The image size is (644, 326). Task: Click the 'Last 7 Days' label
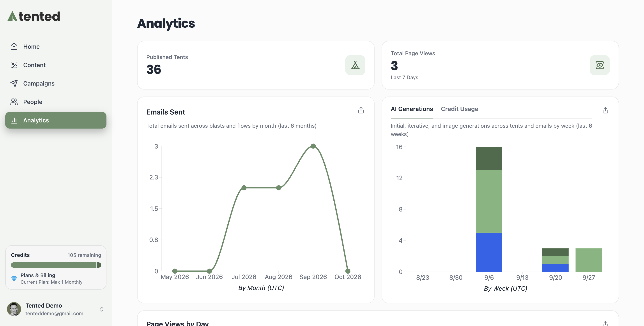coord(404,77)
